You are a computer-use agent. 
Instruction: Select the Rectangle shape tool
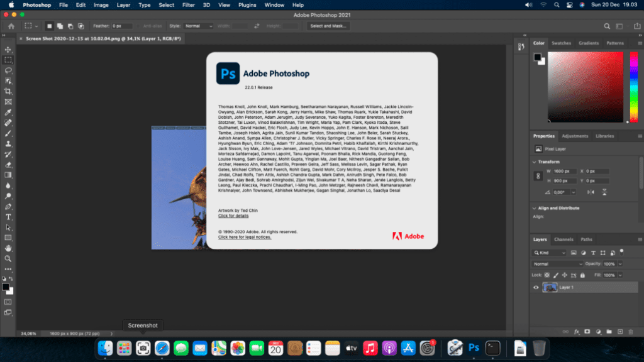(8, 238)
